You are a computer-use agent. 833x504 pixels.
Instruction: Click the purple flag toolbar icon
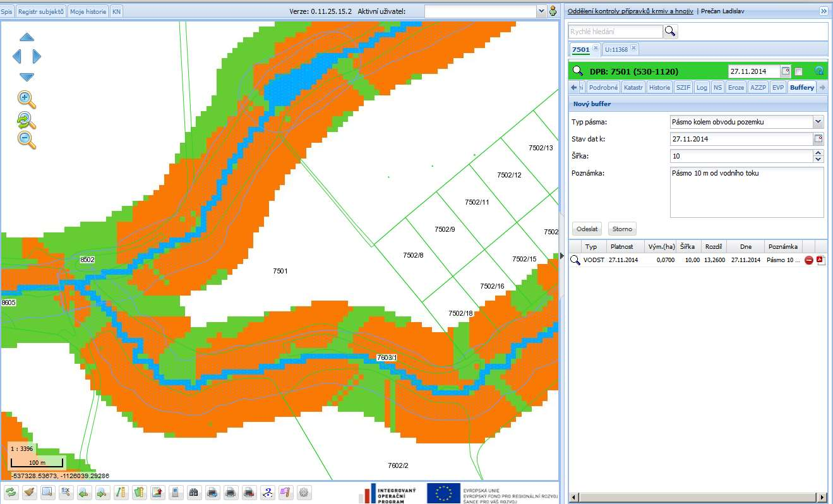[x=286, y=492]
